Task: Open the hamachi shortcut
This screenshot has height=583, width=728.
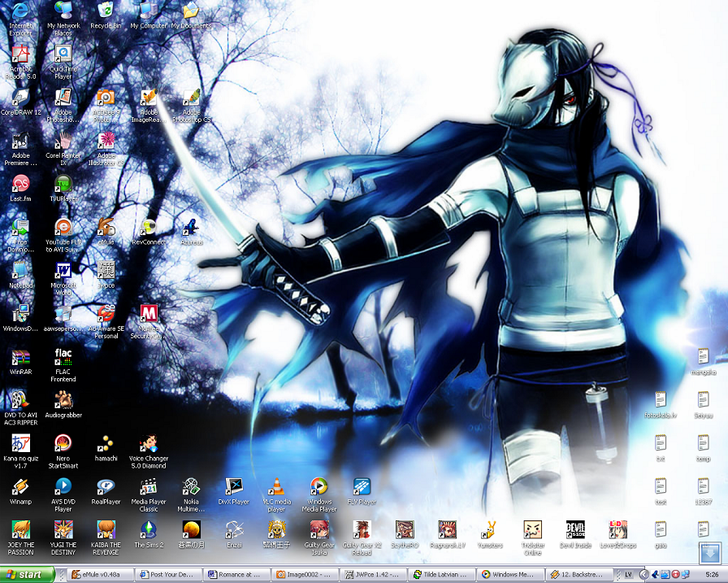Action: pos(106,443)
